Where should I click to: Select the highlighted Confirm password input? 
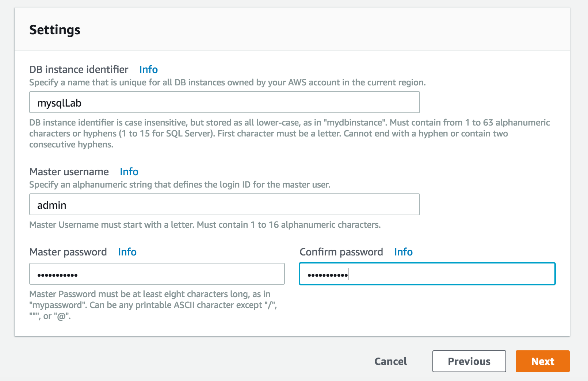point(427,274)
